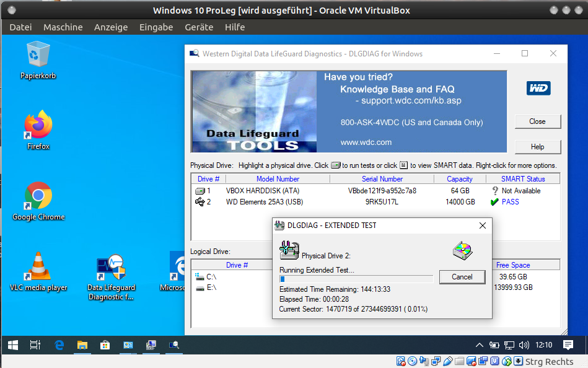The height and width of the screenshot is (368, 588).
Task: Cancel the running extended test
Action: pyautogui.click(x=462, y=277)
